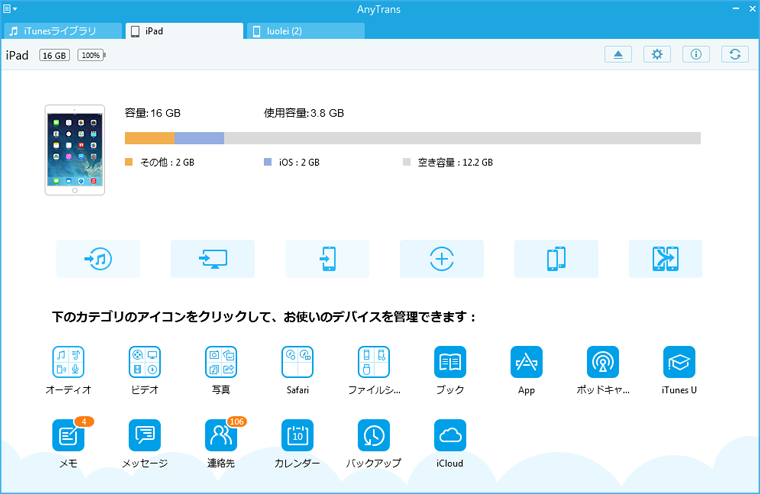Screen dimensions: 760x494
Task: Click the transfer to iTunes shortcut
Action: tap(98, 258)
